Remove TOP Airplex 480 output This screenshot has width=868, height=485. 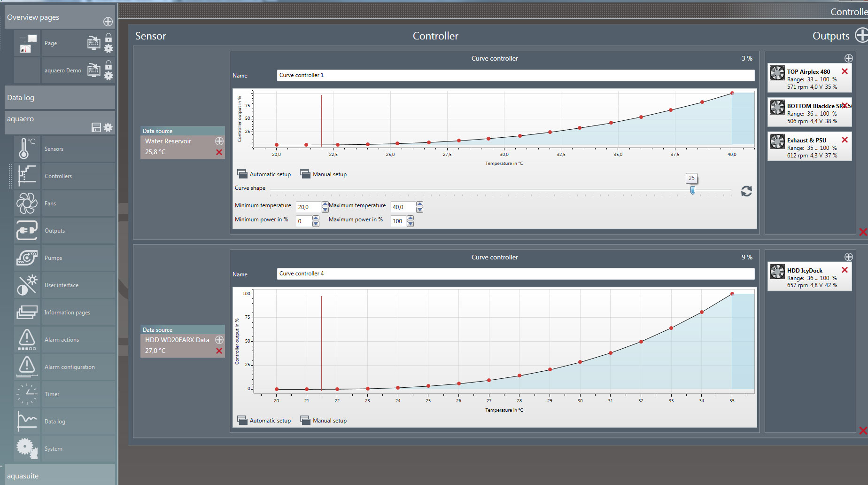pyautogui.click(x=845, y=71)
